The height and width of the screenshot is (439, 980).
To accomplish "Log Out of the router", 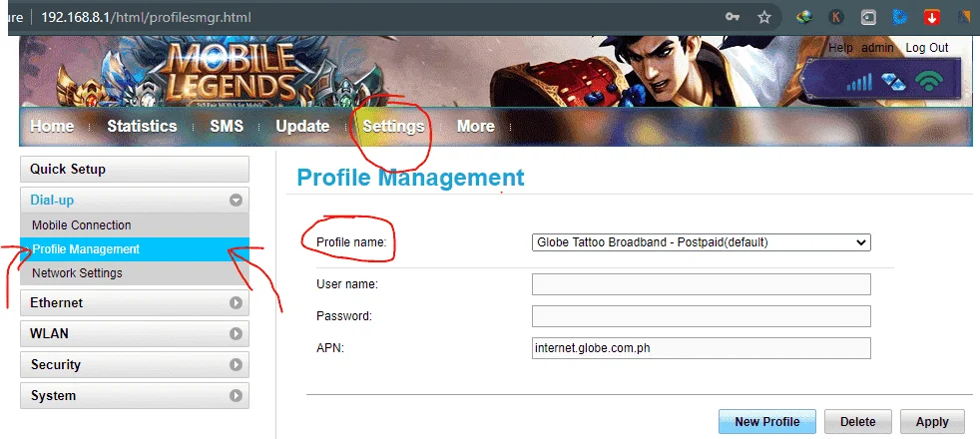I will (927, 48).
